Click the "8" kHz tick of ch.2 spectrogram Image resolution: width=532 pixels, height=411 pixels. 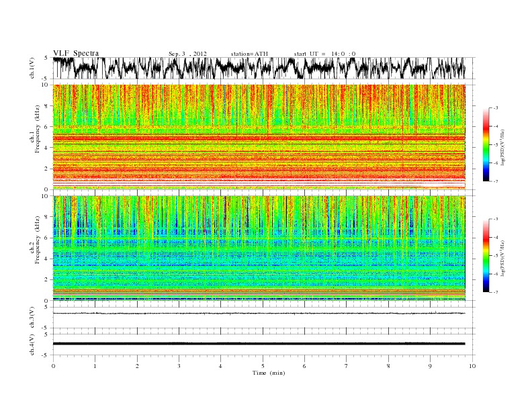[47, 217]
